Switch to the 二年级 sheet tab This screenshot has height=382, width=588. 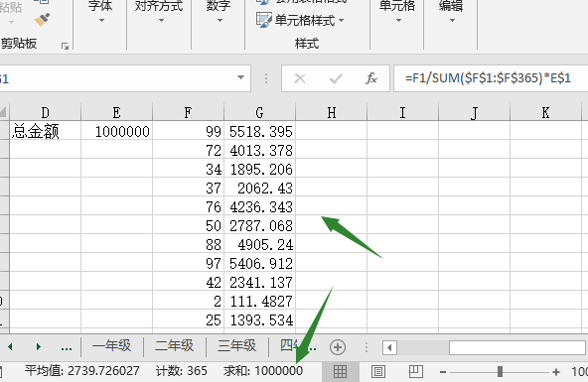(175, 346)
